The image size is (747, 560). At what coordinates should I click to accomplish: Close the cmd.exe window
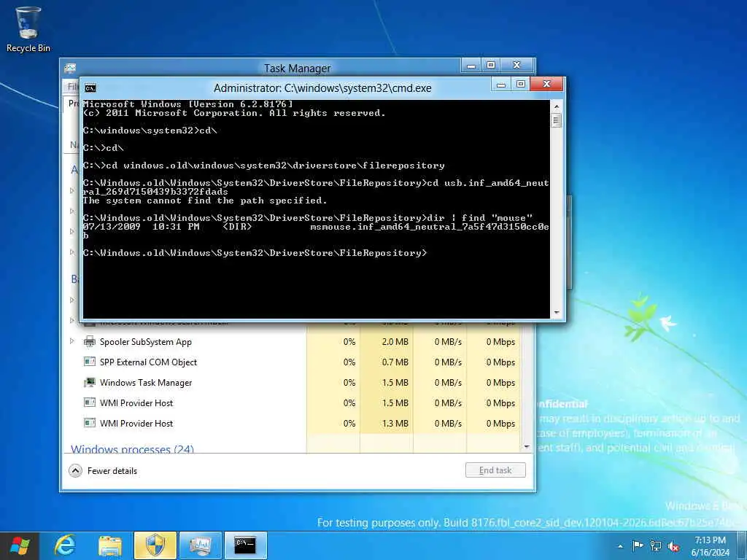tap(547, 84)
